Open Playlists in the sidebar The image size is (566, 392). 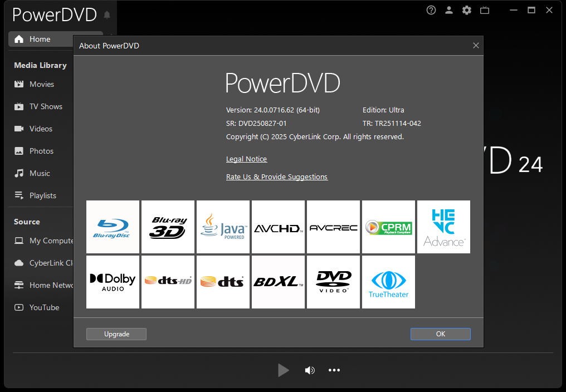point(42,195)
